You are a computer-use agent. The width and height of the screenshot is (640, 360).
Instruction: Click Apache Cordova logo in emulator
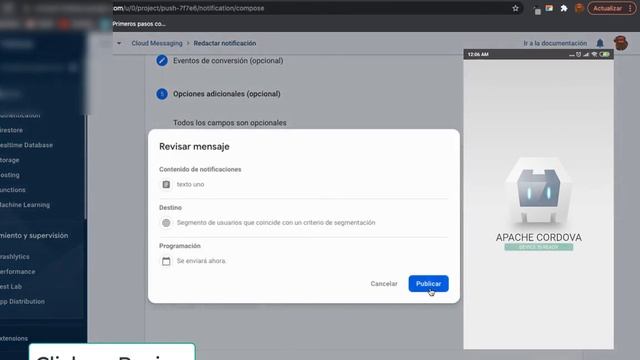click(x=538, y=191)
